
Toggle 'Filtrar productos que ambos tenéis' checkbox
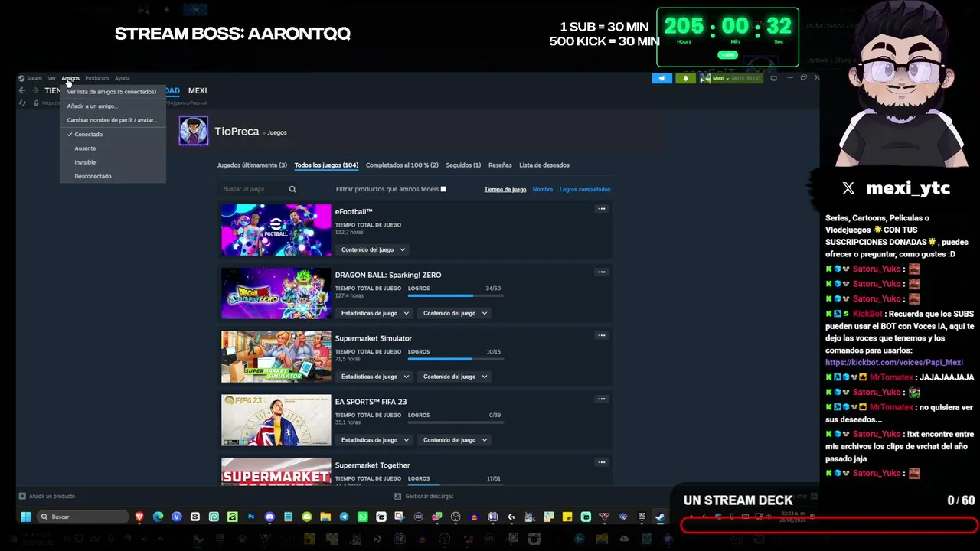pyautogui.click(x=443, y=189)
